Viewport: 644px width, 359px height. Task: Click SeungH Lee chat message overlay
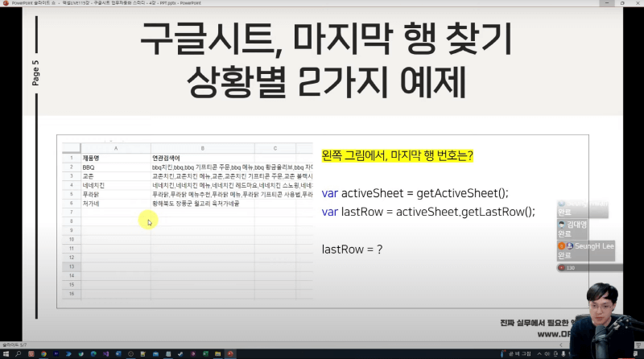(x=586, y=250)
